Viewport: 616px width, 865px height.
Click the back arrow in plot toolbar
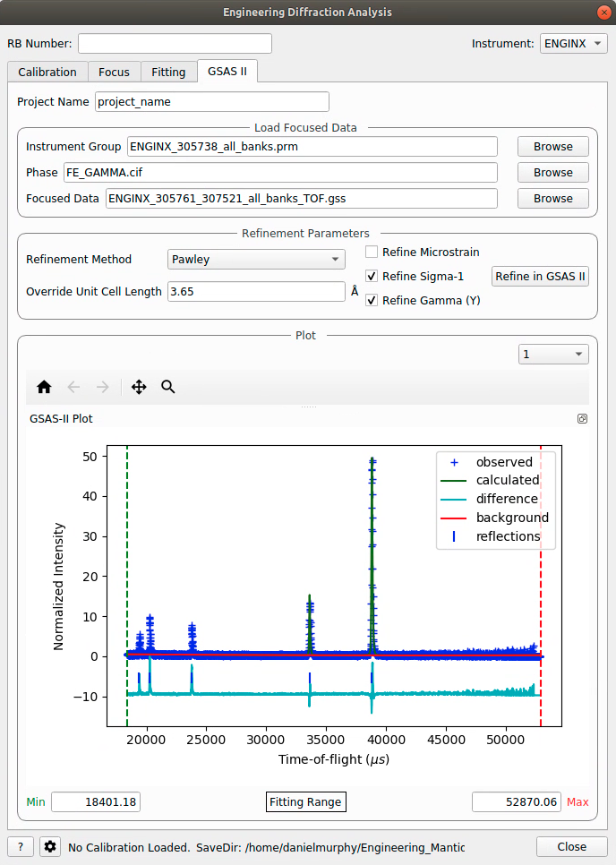(x=73, y=387)
